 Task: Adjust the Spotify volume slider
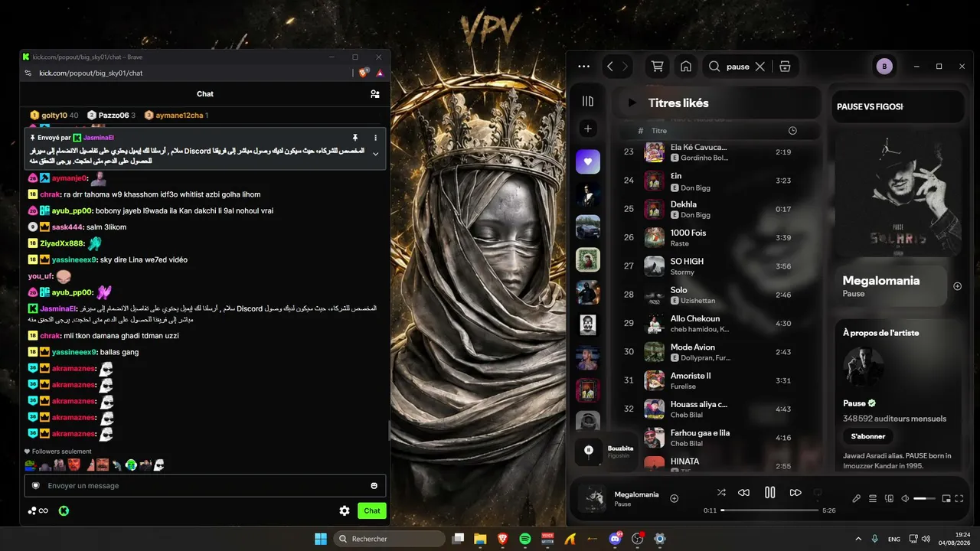(x=925, y=498)
